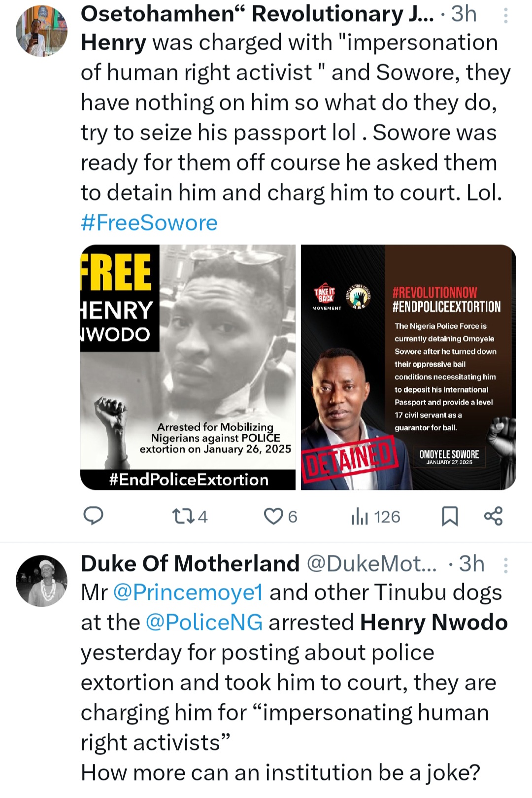Open the @Princemoye1 mention

188,592
